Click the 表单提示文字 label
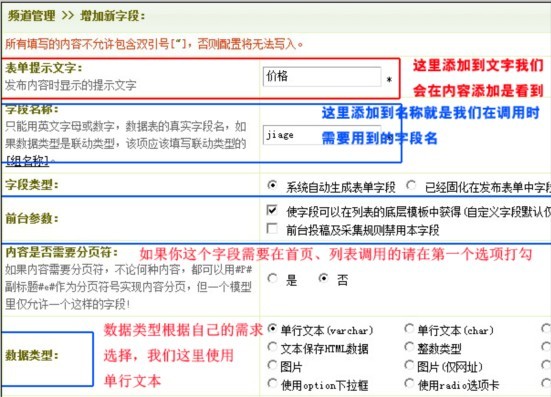 43,68
